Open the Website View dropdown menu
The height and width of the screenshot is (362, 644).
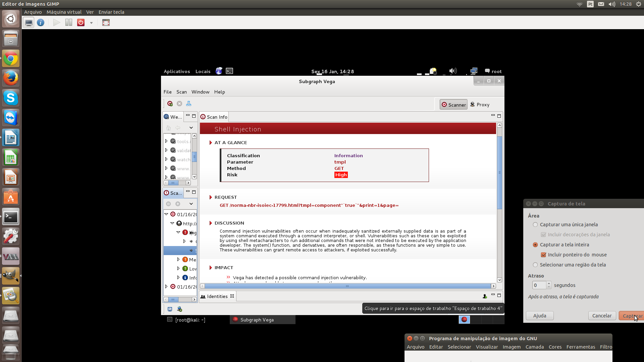point(191,128)
